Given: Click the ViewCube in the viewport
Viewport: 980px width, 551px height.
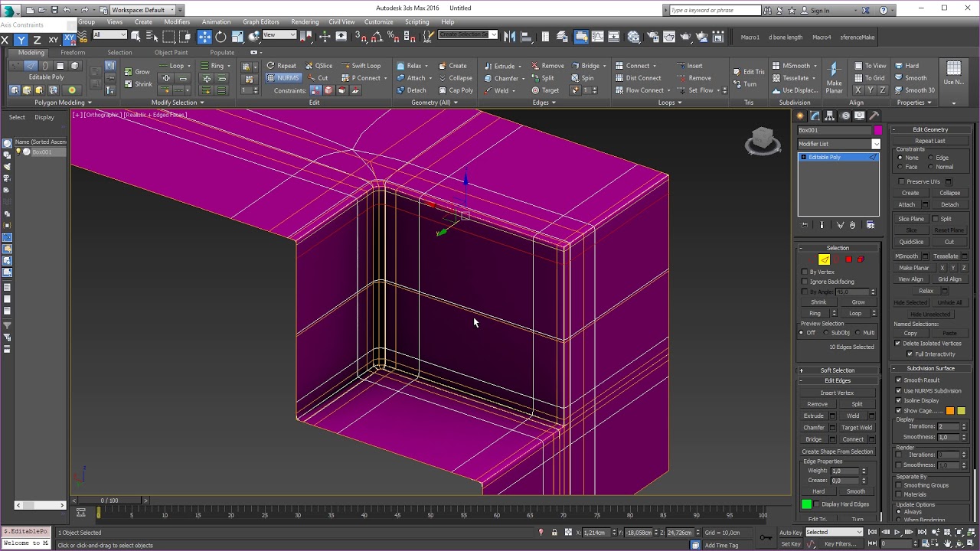Looking at the screenshot, I should pyautogui.click(x=763, y=140).
